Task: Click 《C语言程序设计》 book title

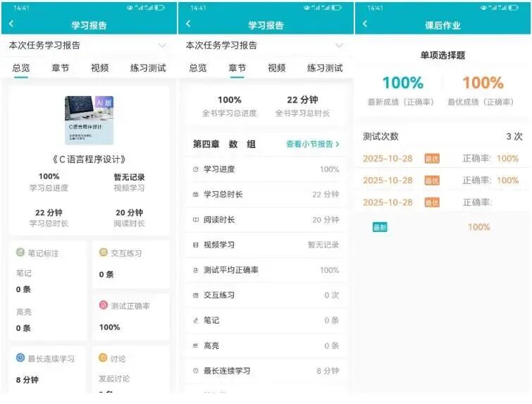Action: 89,159
